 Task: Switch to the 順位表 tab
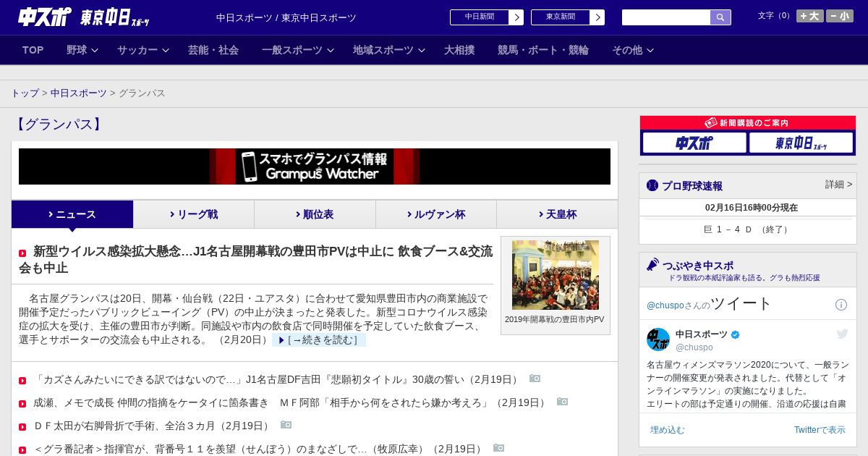pos(315,214)
